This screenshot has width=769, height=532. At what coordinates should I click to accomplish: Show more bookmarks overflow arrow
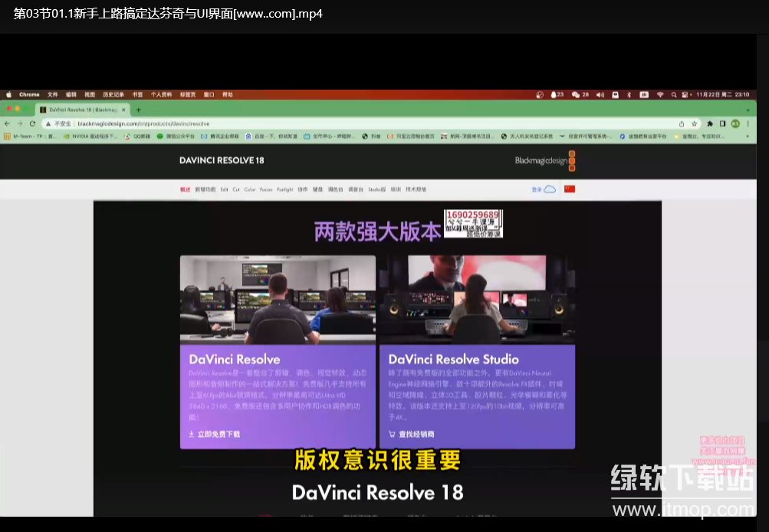748,136
